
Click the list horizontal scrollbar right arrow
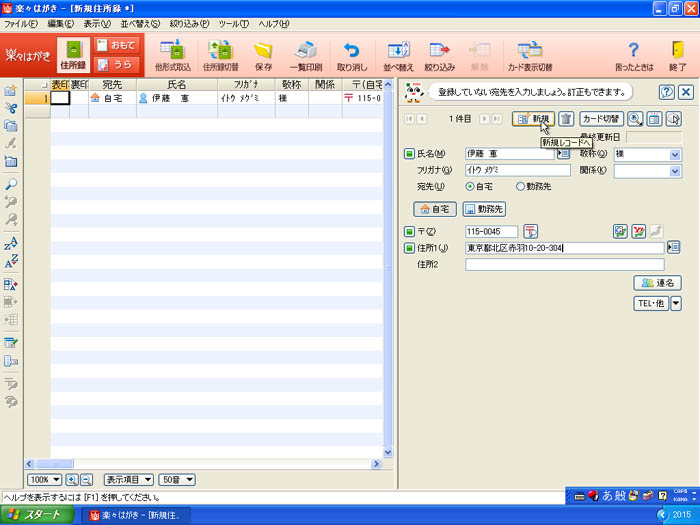pyautogui.click(x=376, y=464)
